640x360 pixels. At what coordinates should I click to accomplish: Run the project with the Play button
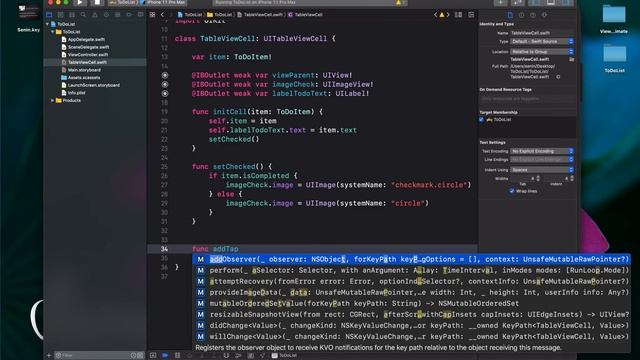(80, 2)
